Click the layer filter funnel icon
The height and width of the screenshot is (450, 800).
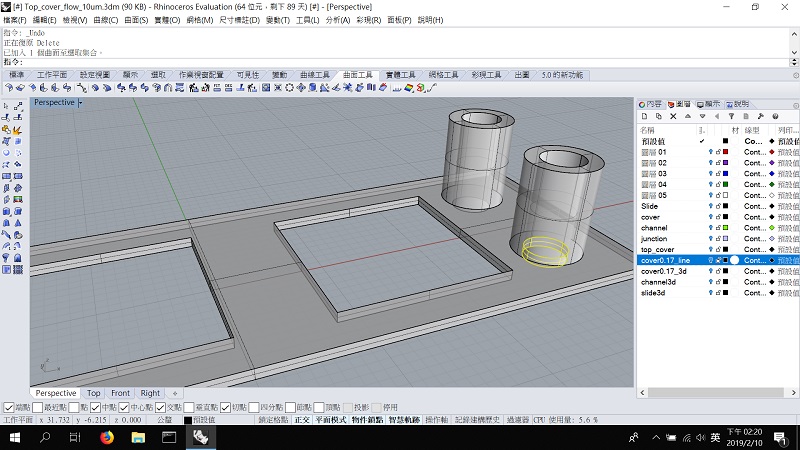[x=731, y=117]
